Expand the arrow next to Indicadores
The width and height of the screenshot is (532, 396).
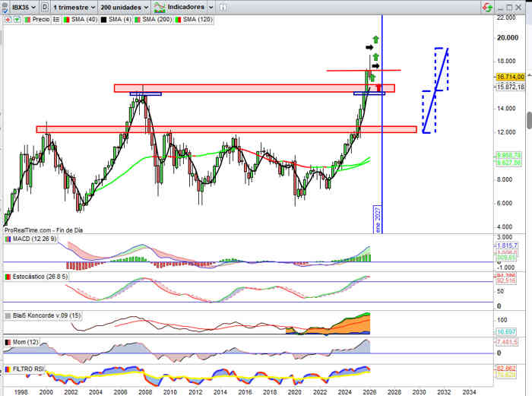pyautogui.click(x=210, y=6)
